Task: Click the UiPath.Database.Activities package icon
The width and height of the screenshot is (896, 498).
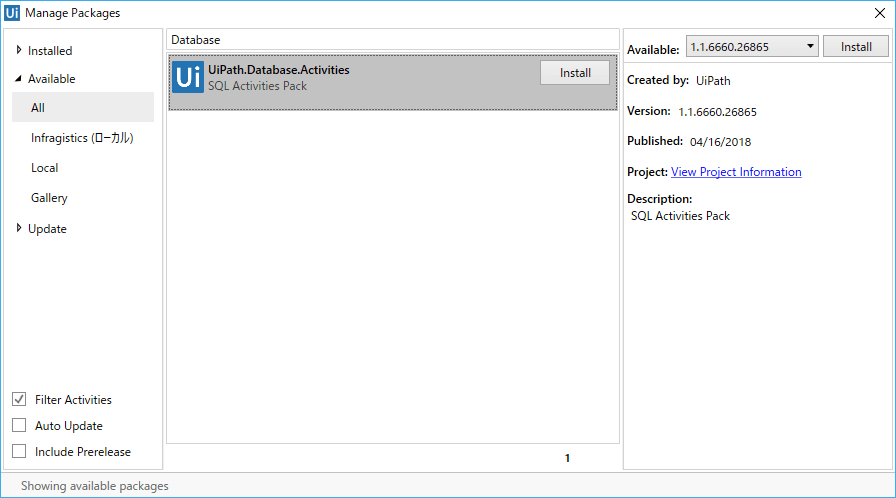Action: click(188, 77)
